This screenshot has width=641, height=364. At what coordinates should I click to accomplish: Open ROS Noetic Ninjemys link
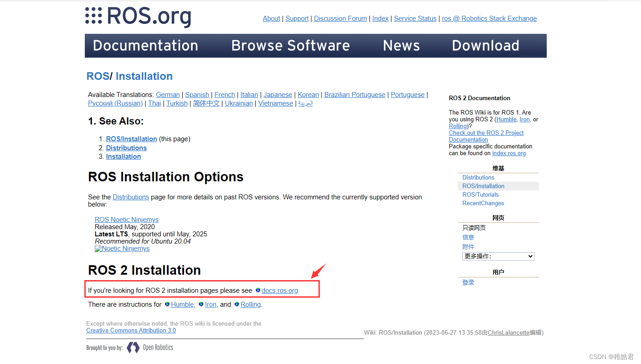(127, 220)
